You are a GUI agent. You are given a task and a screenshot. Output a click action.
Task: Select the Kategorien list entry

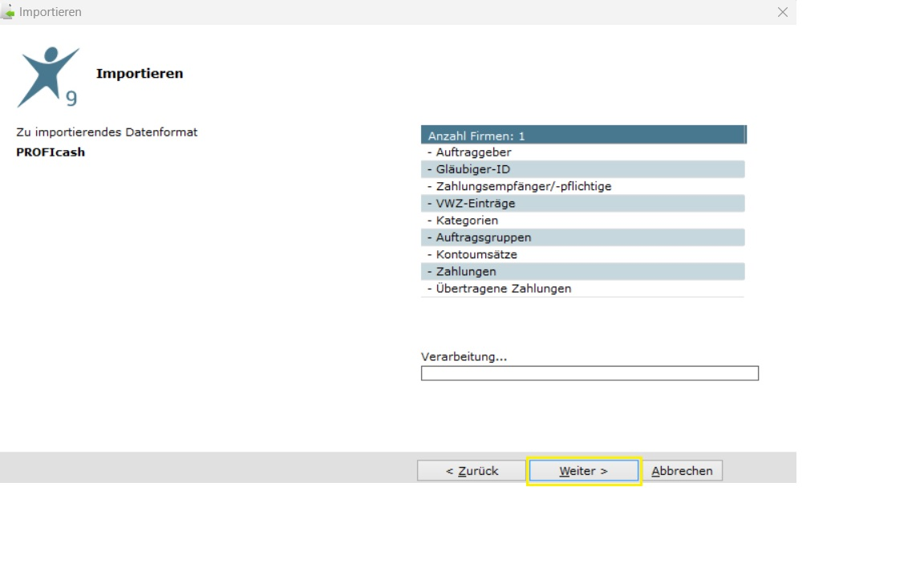[583, 221]
